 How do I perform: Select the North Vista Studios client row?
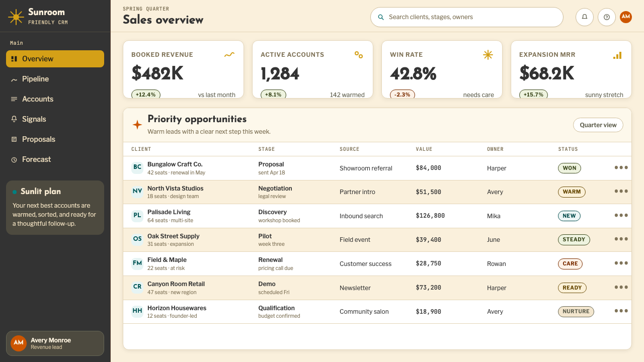pos(377,192)
